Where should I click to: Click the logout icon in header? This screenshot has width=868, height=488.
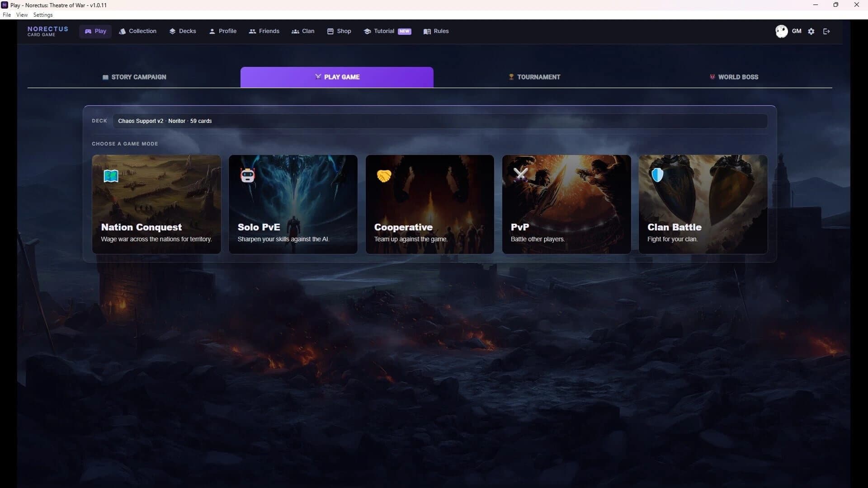826,31
